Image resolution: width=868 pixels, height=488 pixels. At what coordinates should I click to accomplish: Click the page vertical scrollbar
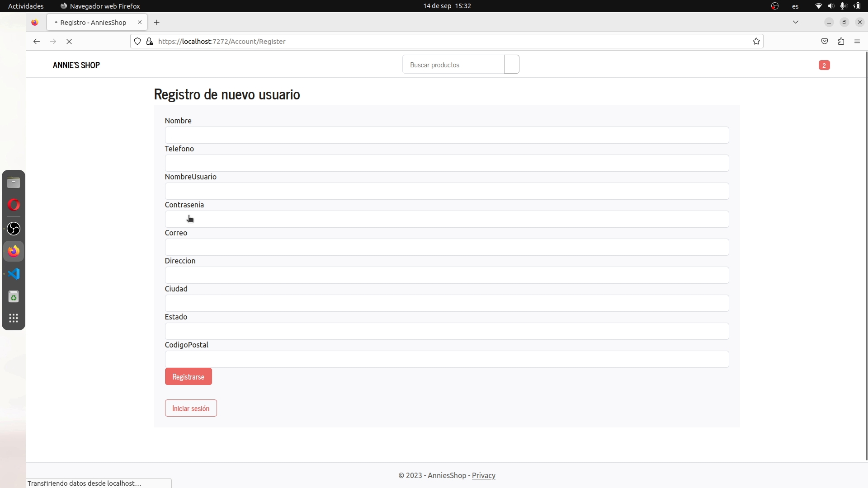(866, 256)
